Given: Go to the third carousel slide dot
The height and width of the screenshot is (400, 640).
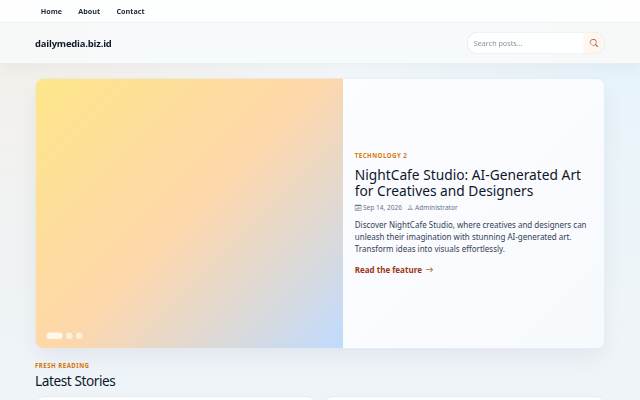Looking at the screenshot, I should click(x=79, y=336).
